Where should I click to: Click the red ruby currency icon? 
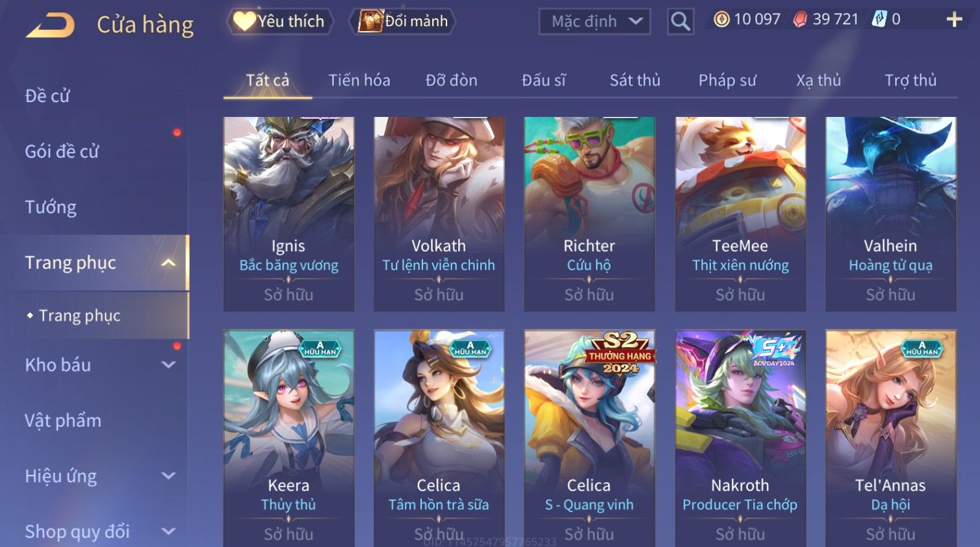tap(800, 19)
